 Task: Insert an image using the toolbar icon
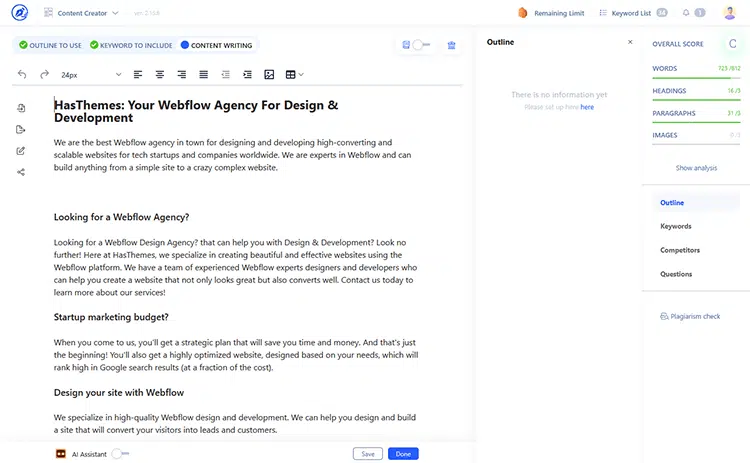pyautogui.click(x=269, y=75)
